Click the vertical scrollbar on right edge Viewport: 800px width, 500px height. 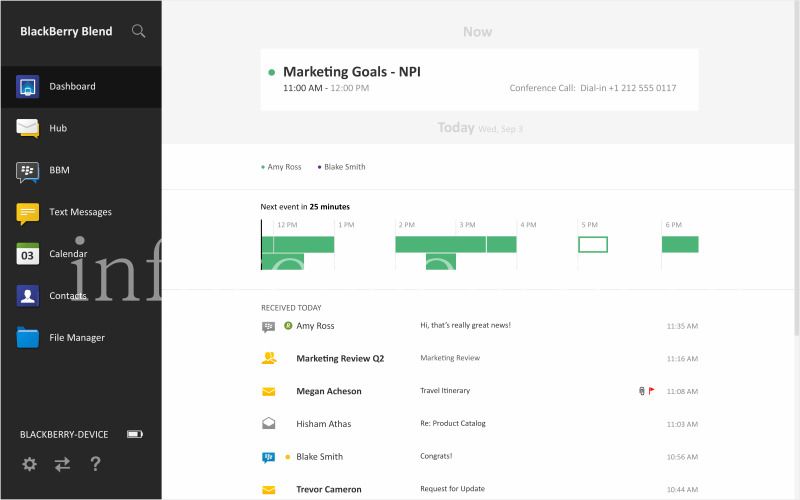pos(797,168)
